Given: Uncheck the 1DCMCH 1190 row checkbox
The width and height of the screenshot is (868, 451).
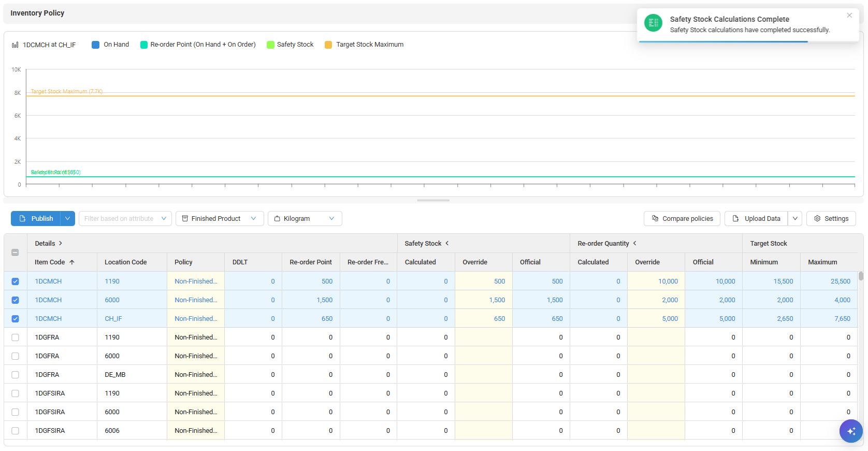Looking at the screenshot, I should [x=15, y=281].
